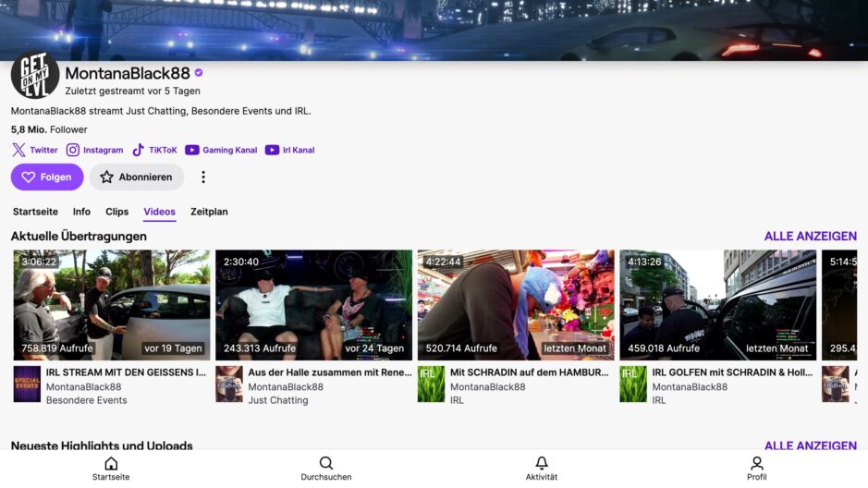Open Profil icon in bottom bar
Screen dimensions: 868x488
757,468
